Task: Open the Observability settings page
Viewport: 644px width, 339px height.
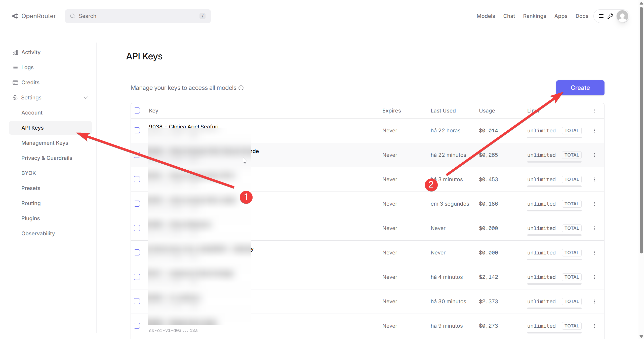Action: point(38,234)
